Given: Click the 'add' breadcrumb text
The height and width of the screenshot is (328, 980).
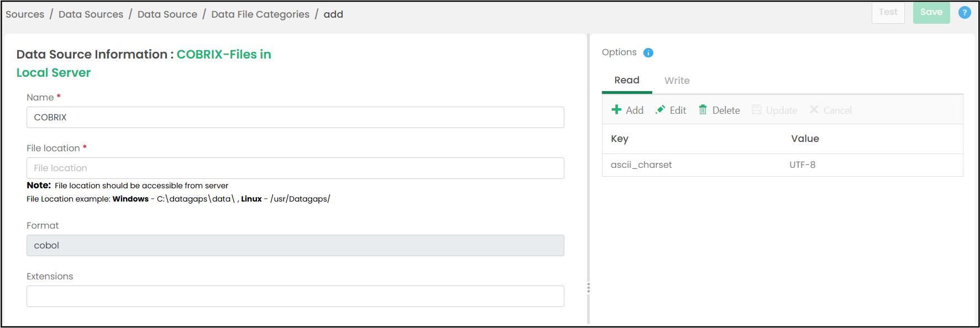Looking at the screenshot, I should tap(333, 14).
